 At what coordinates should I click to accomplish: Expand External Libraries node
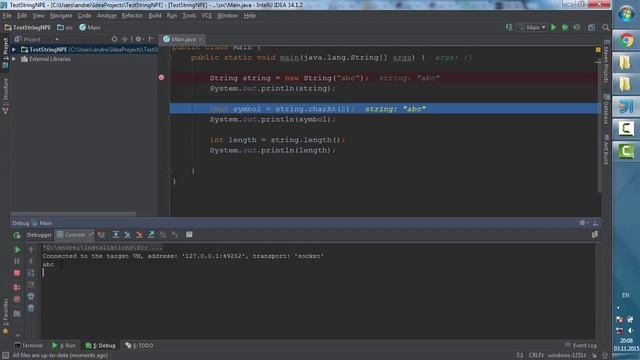(x=14, y=59)
